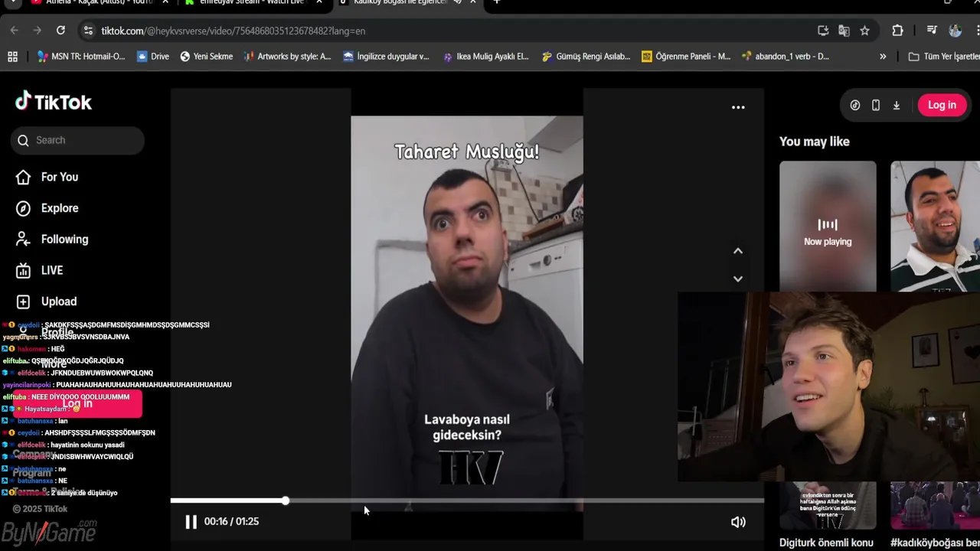The image size is (980, 551).
Task: Click the tiktok.com address bar URL
Action: 233,31
